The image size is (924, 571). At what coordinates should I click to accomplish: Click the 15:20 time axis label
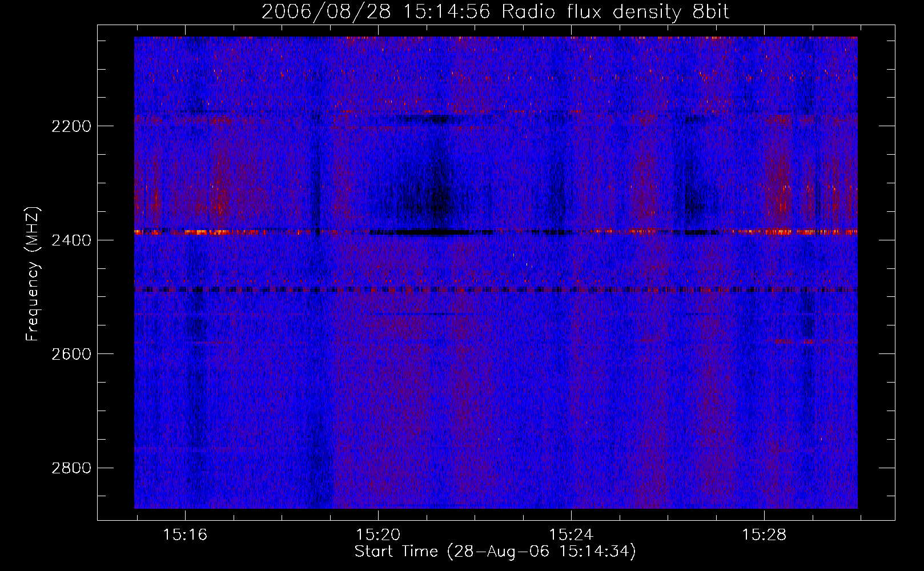pyautogui.click(x=378, y=535)
